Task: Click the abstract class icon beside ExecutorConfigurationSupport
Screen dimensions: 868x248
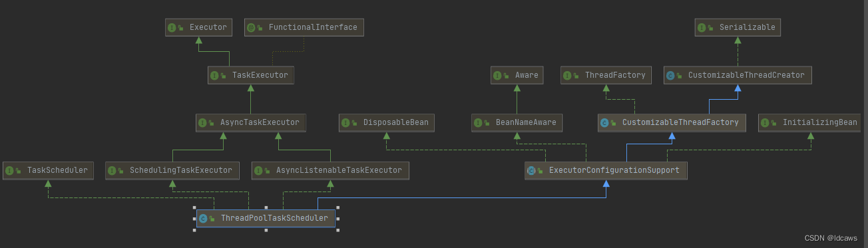Action: pos(532,171)
